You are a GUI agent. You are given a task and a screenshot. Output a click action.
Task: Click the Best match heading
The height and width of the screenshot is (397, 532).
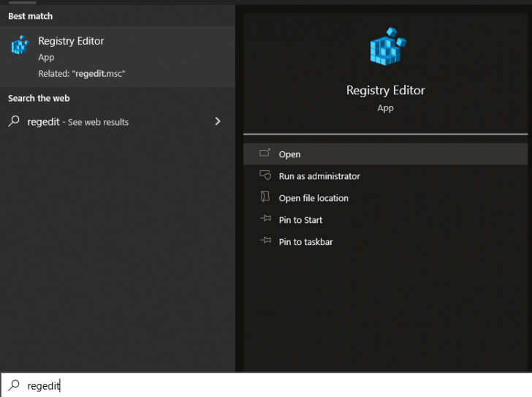pyautogui.click(x=31, y=16)
